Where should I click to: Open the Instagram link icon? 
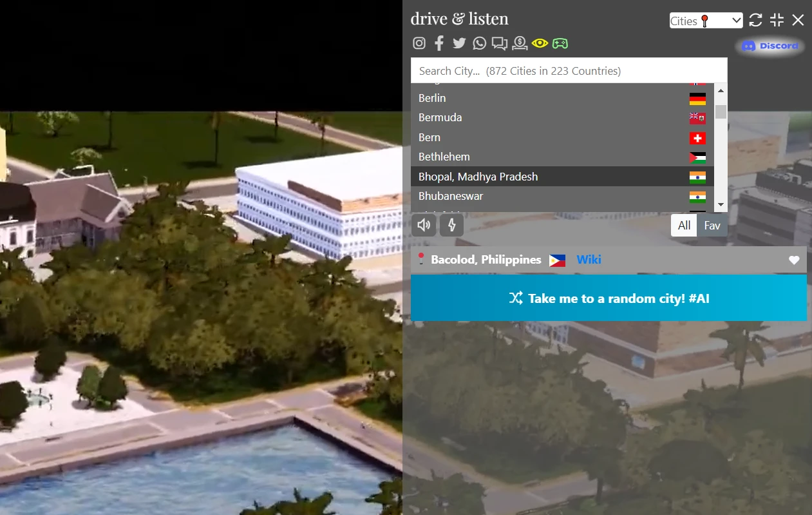click(x=419, y=43)
